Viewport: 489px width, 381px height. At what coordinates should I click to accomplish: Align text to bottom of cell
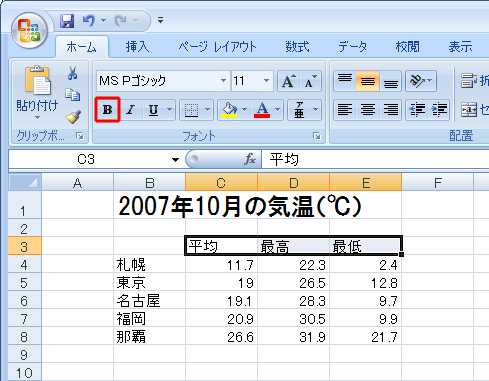point(390,81)
